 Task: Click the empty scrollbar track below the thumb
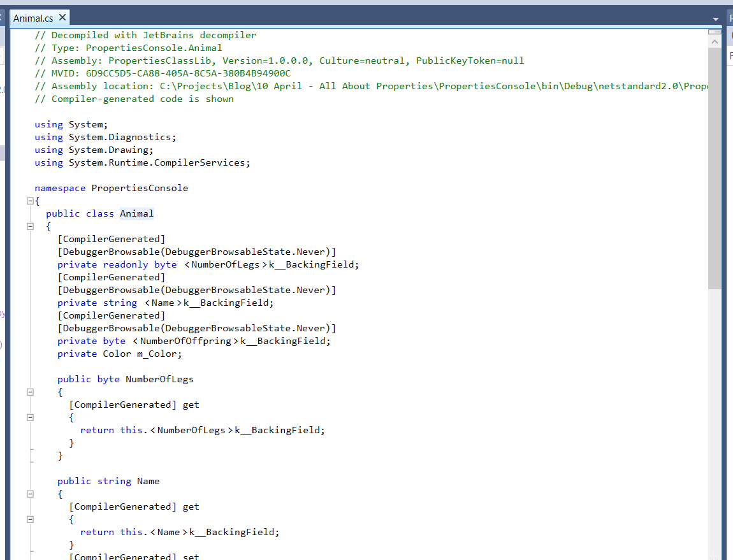pyautogui.click(x=715, y=414)
